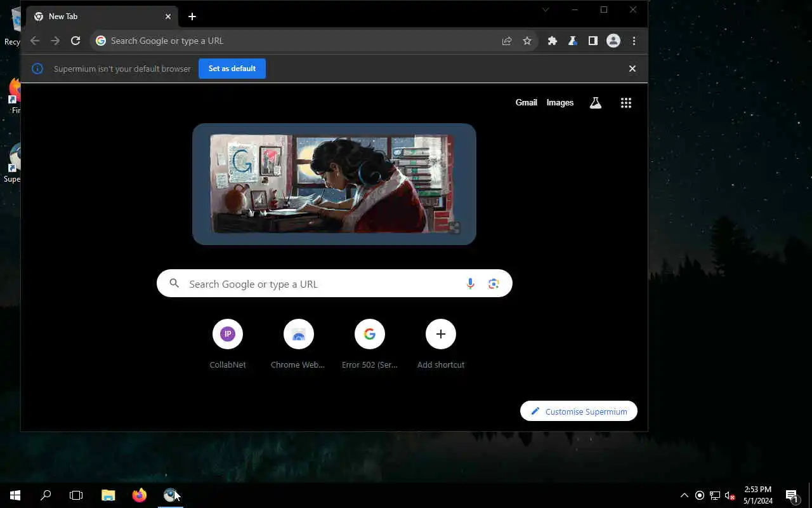Click the Google Doodle illustration

pyautogui.click(x=334, y=184)
